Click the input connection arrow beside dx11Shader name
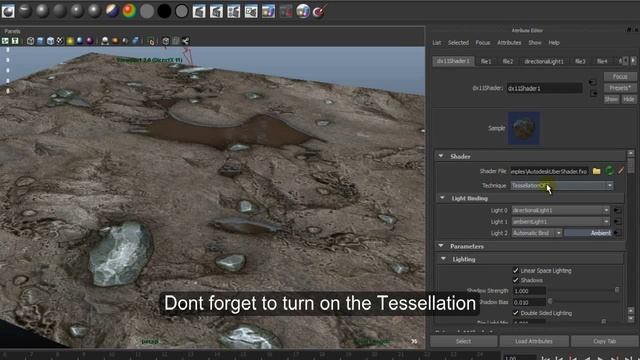Viewport: 640px width, 360px height. (x=593, y=83)
